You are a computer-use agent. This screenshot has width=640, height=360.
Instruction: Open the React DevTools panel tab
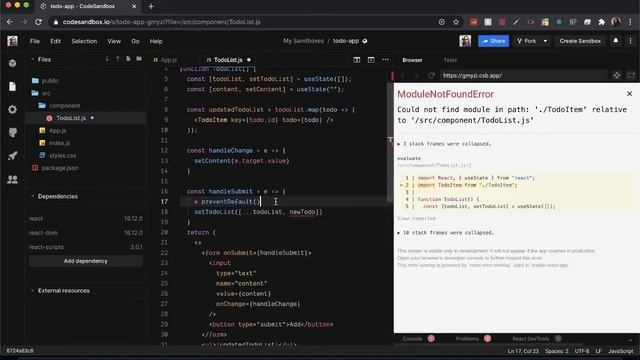coord(531,339)
